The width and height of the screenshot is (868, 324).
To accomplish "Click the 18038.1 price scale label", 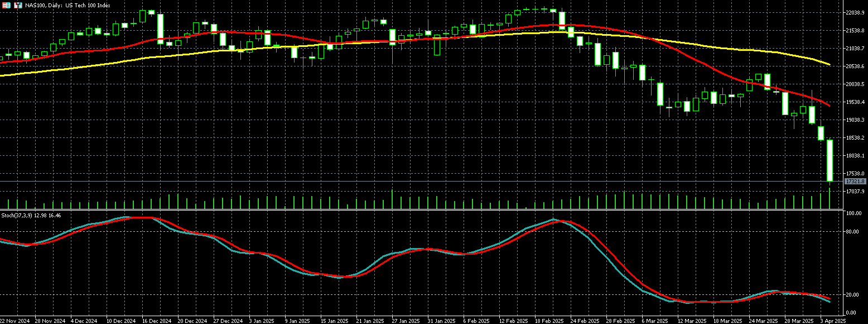I will click(855, 155).
